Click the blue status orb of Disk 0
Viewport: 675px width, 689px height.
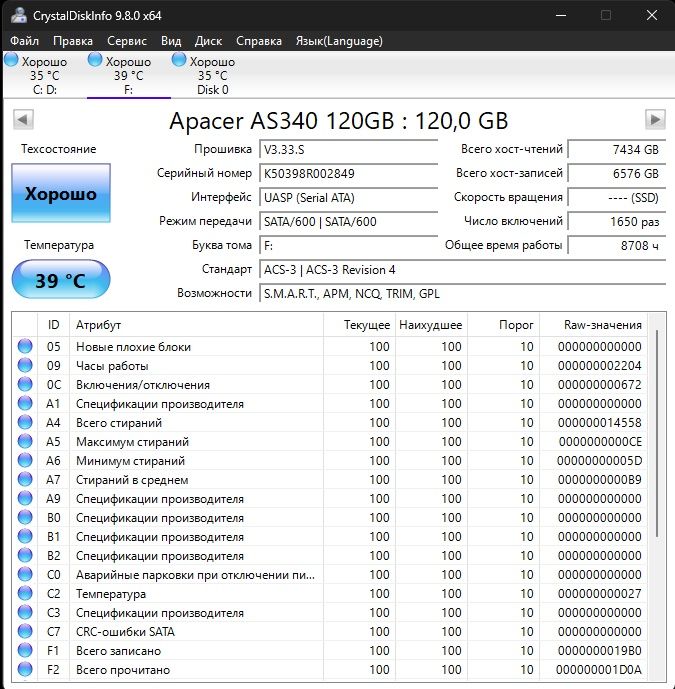tap(179, 60)
